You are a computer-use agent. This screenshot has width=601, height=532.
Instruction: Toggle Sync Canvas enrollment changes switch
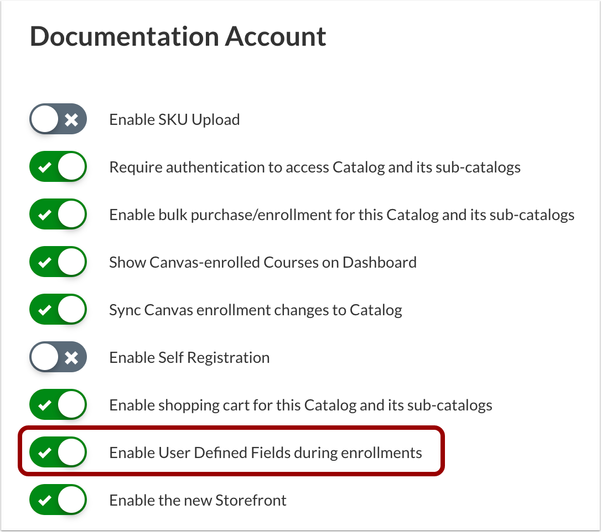[x=58, y=310]
